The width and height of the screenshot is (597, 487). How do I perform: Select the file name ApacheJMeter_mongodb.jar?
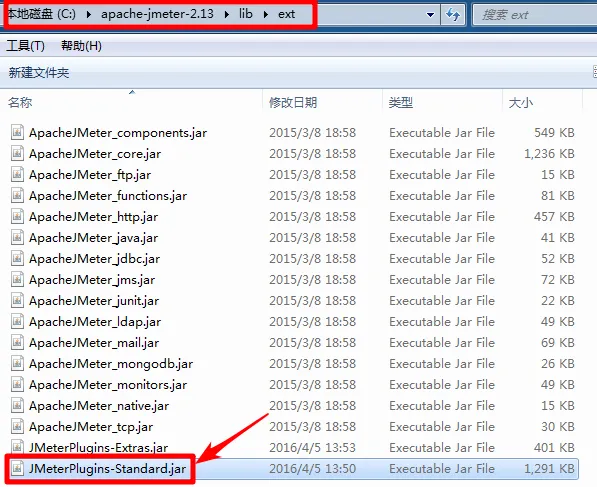click(111, 364)
